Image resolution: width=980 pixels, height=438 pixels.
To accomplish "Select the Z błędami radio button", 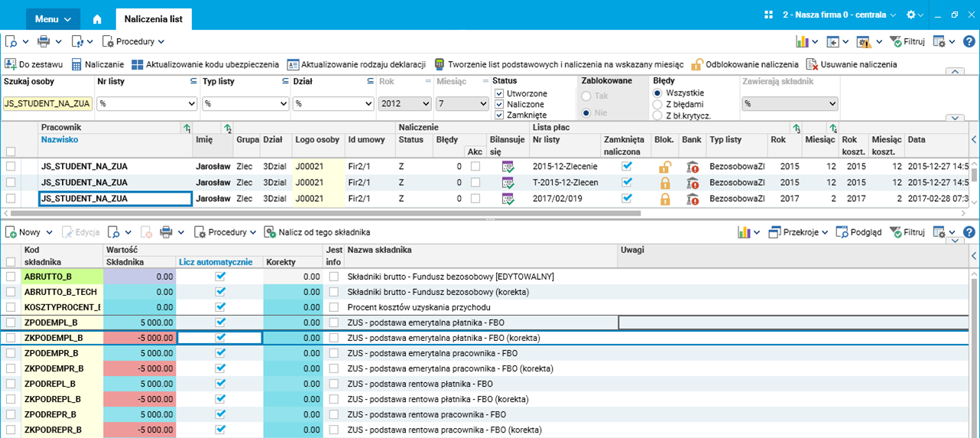I will pos(657,104).
